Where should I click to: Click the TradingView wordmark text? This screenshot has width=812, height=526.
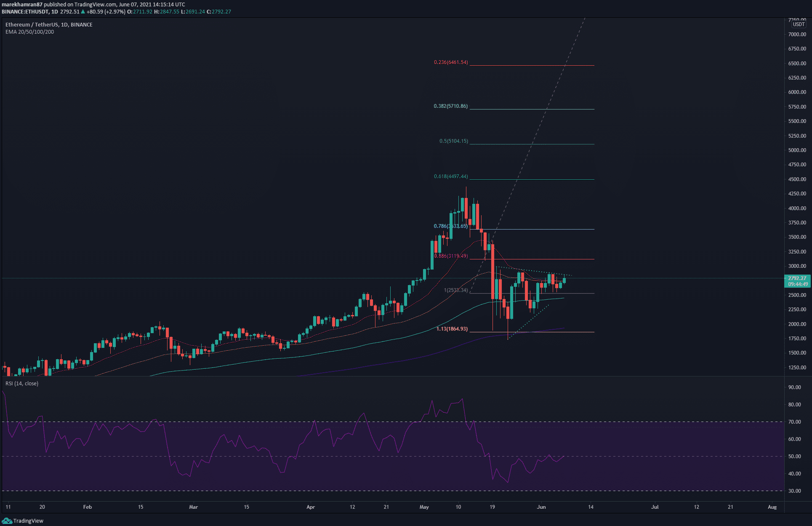pos(28,521)
